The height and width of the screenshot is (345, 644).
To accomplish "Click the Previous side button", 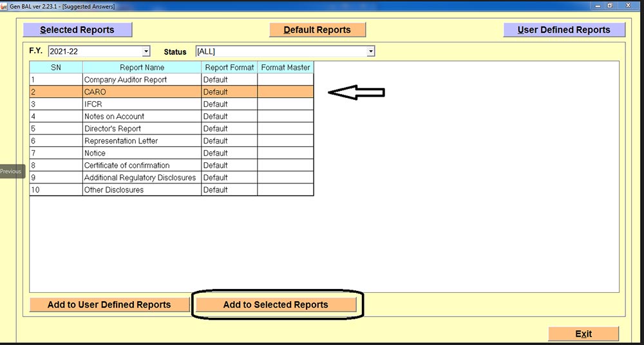I will [x=12, y=171].
